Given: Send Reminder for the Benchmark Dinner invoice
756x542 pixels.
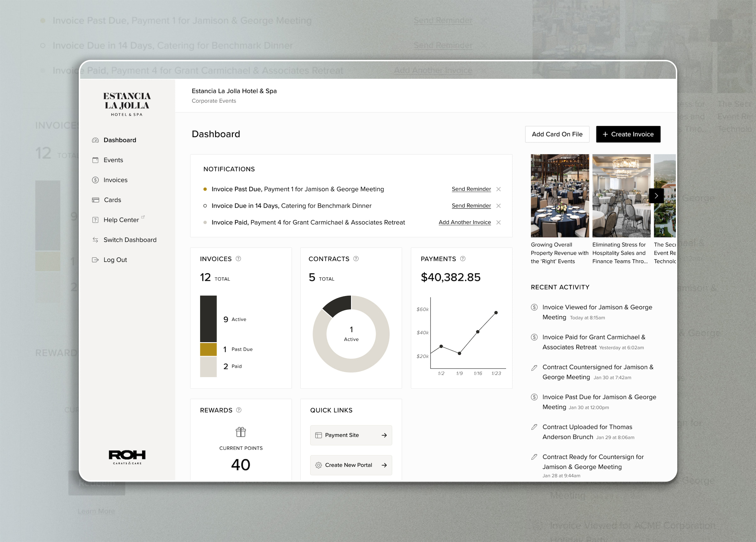Looking at the screenshot, I should (x=471, y=206).
